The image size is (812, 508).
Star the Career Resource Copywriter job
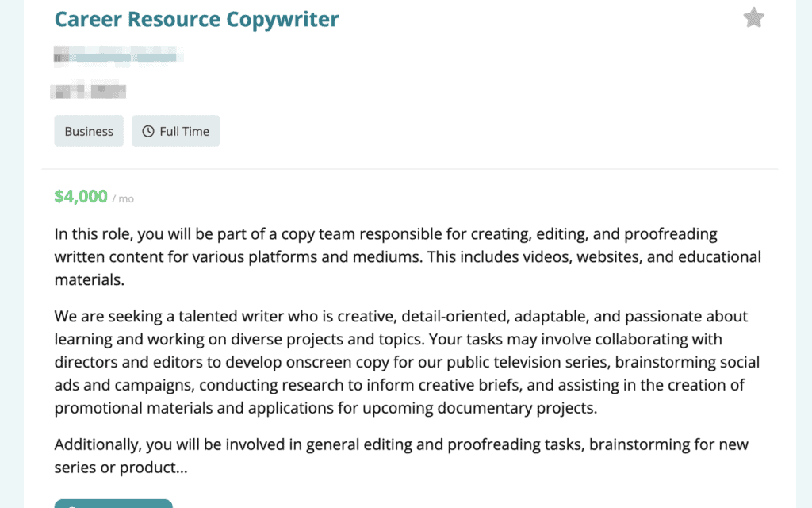(x=753, y=18)
